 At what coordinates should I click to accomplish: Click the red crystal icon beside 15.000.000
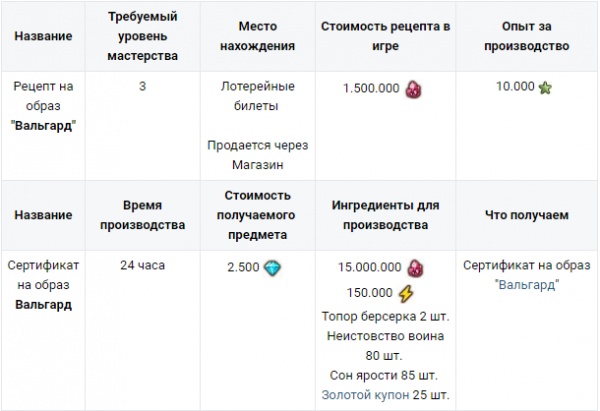(415, 267)
